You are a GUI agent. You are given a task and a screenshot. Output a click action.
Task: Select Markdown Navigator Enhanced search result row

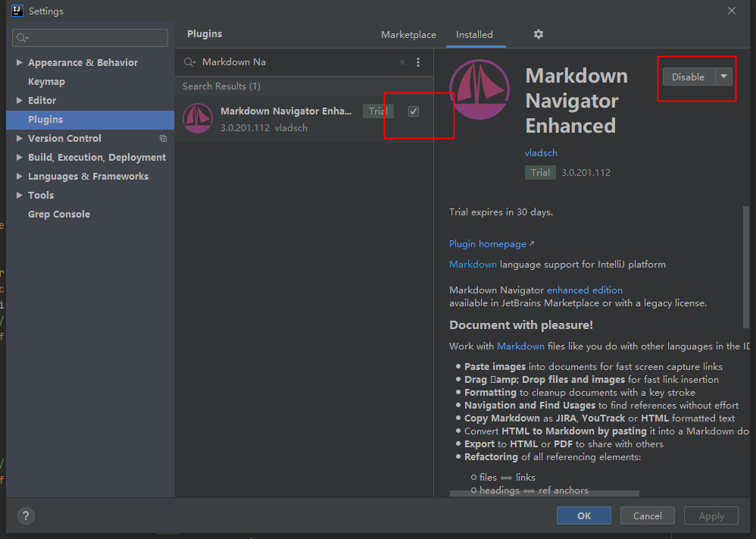point(305,119)
